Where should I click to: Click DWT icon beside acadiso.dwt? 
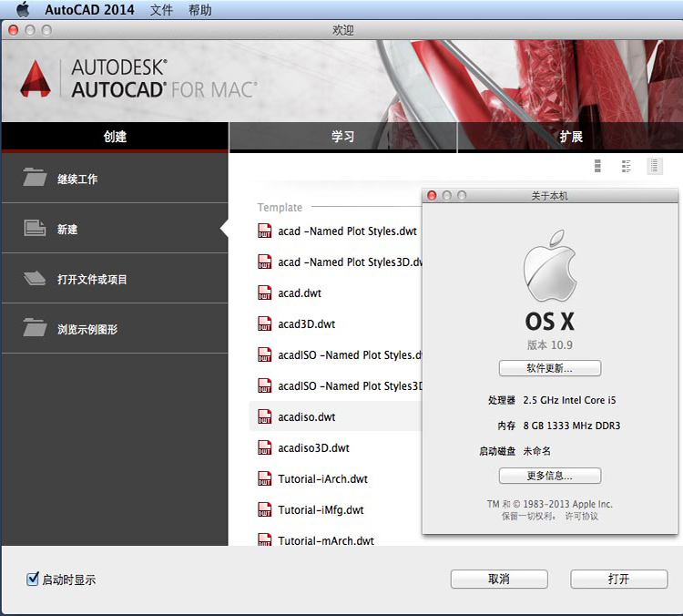click(x=264, y=416)
